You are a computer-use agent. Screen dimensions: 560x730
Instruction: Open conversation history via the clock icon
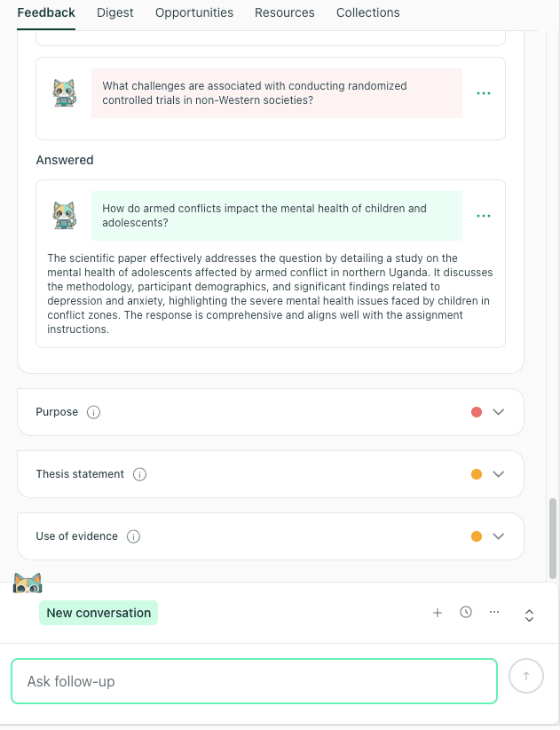pos(466,612)
